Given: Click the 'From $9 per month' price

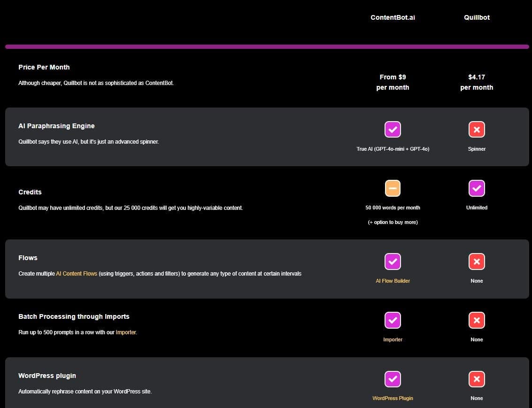Looking at the screenshot, I should tap(393, 82).
